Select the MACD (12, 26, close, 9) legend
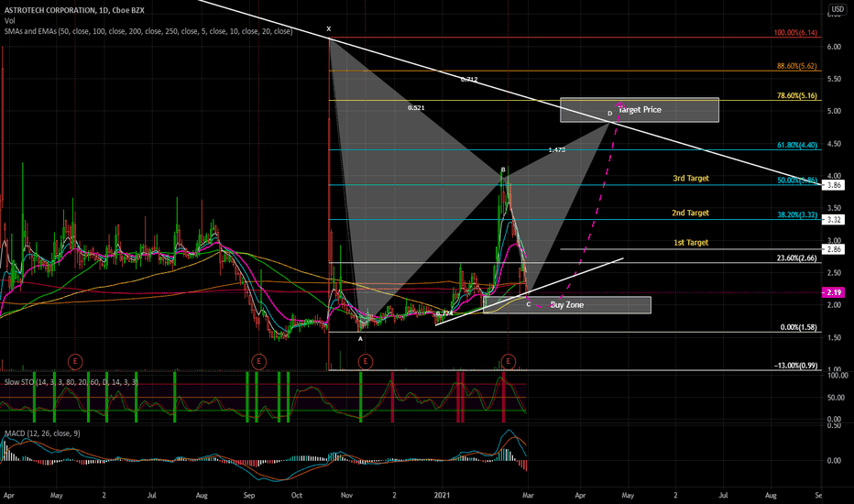The width and height of the screenshot is (854, 504). tap(42, 433)
